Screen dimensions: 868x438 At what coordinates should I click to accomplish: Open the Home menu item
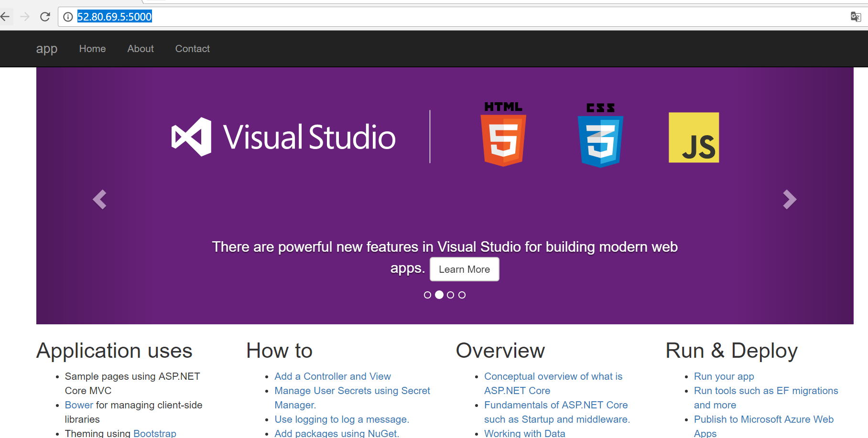(92, 49)
